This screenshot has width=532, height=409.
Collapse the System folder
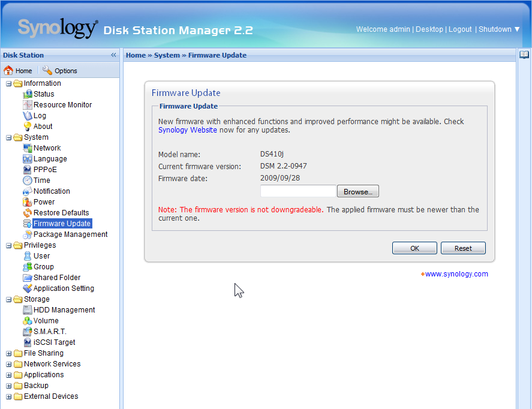[x=9, y=137]
